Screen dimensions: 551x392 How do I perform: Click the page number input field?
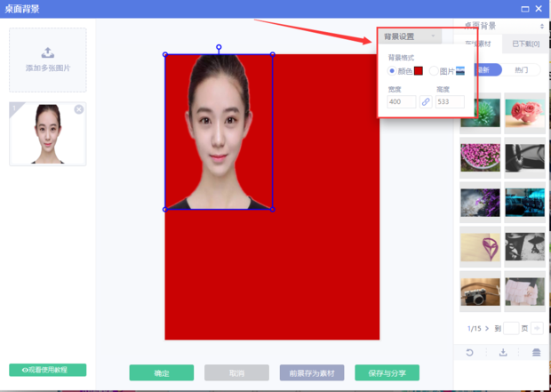tap(511, 328)
